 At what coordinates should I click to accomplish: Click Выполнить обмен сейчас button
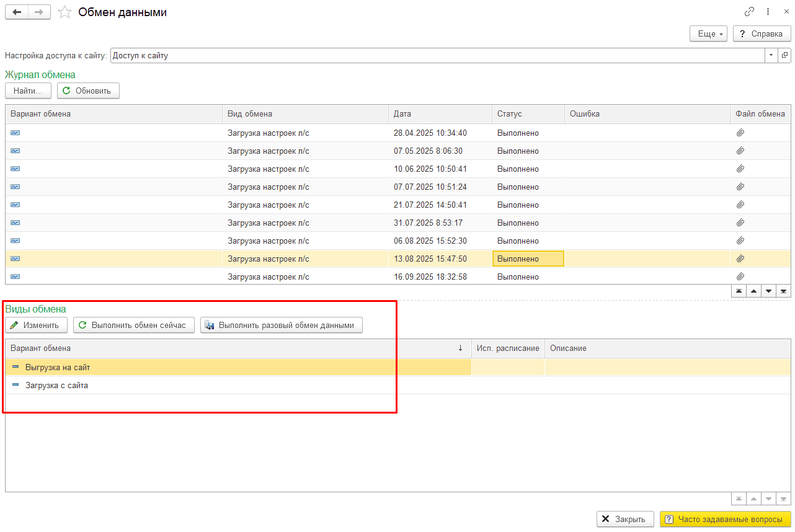tap(133, 325)
